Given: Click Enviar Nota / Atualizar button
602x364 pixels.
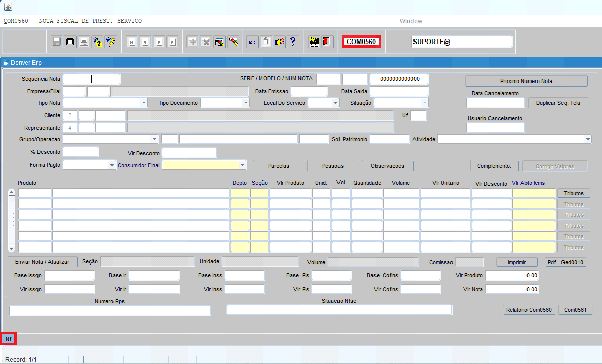Looking at the screenshot, I should pos(42,262).
